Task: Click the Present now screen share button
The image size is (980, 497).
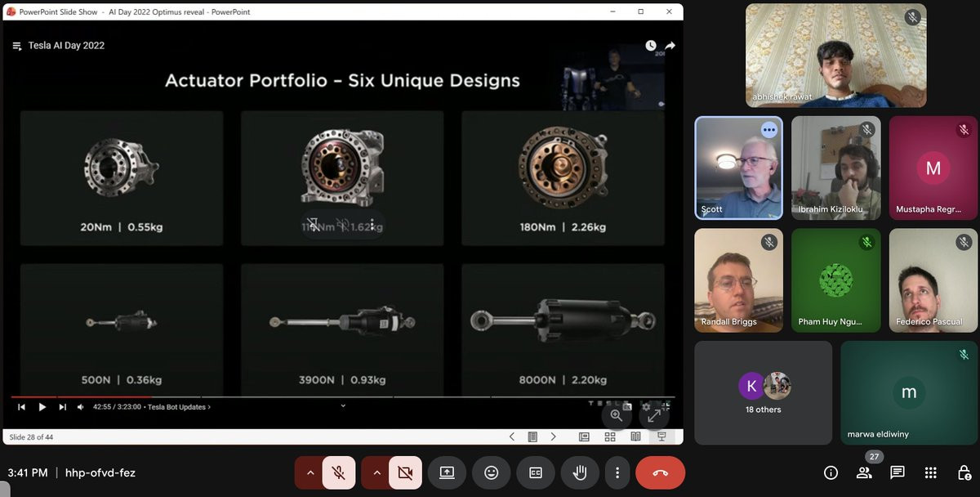Action: (x=447, y=472)
